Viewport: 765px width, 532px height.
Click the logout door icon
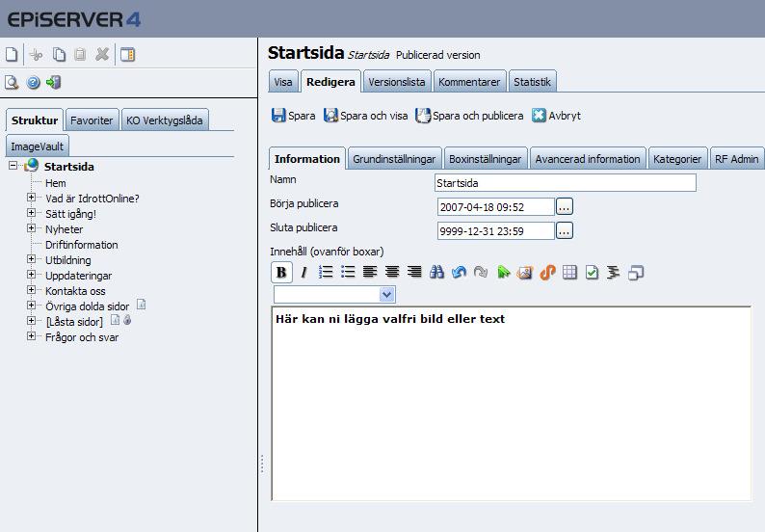click(54, 83)
